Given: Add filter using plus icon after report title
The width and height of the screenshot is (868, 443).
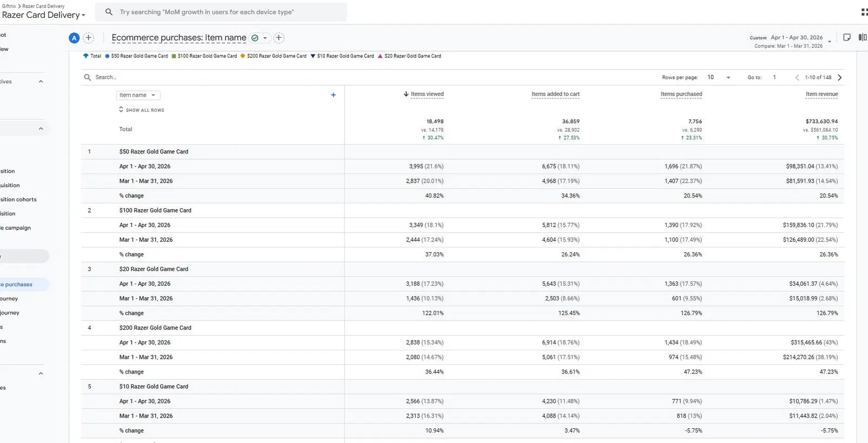Looking at the screenshot, I should coord(279,38).
